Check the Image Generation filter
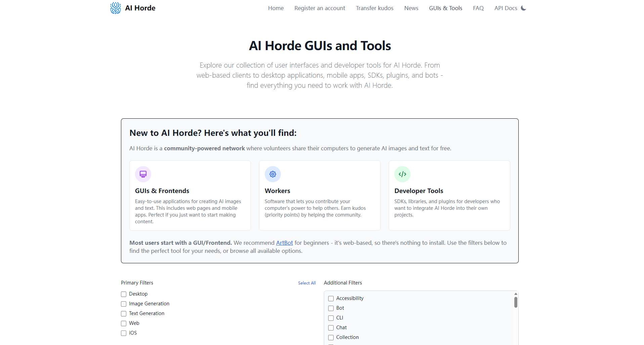The height and width of the screenshot is (345, 644). (124, 304)
